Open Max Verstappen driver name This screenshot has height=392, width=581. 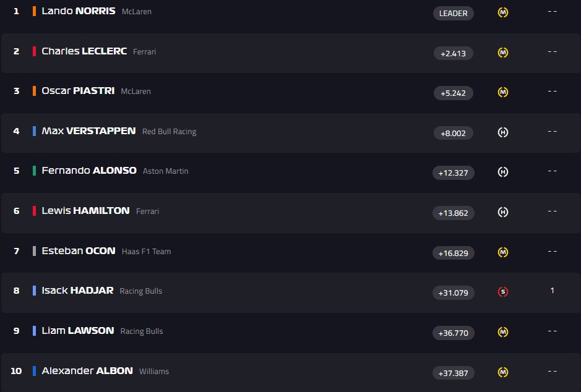[x=88, y=131]
